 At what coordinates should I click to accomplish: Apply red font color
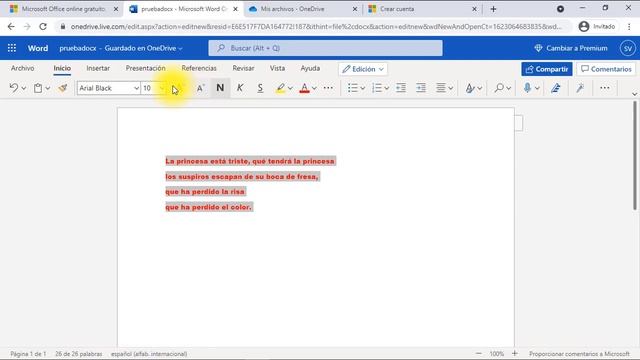tap(304, 88)
